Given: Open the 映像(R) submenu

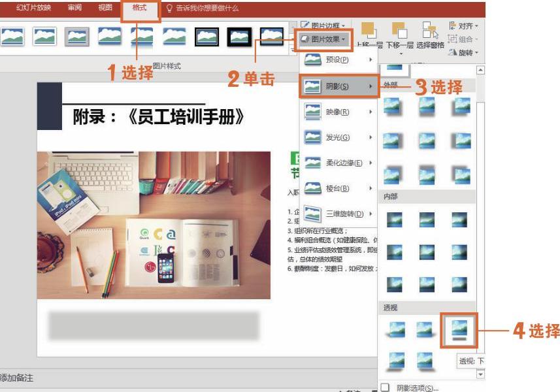Looking at the screenshot, I should (x=338, y=112).
